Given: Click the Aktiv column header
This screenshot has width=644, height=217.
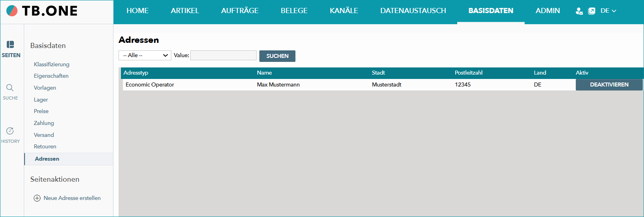Looking at the screenshot, I should 582,73.
